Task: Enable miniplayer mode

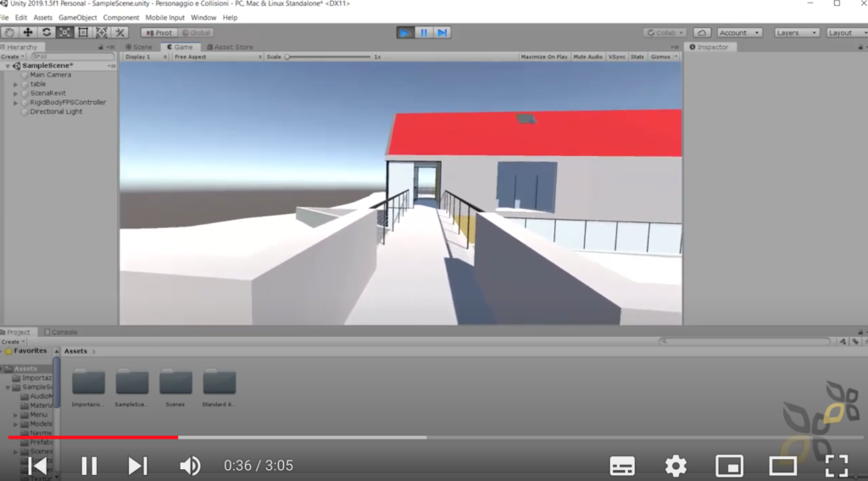Action: (x=730, y=466)
